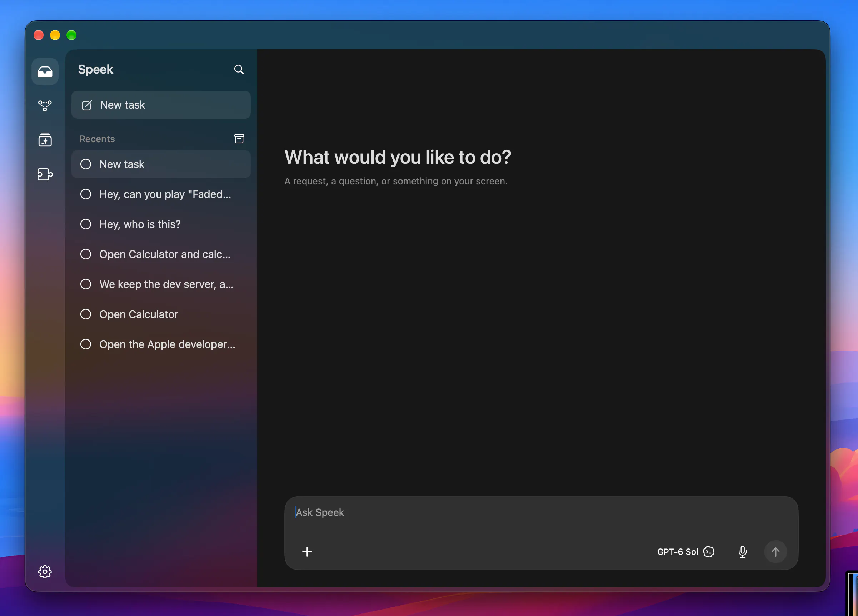Screen dimensions: 858x616
Task: Click the 'A request, a question' subtitle text
Action: (x=396, y=181)
